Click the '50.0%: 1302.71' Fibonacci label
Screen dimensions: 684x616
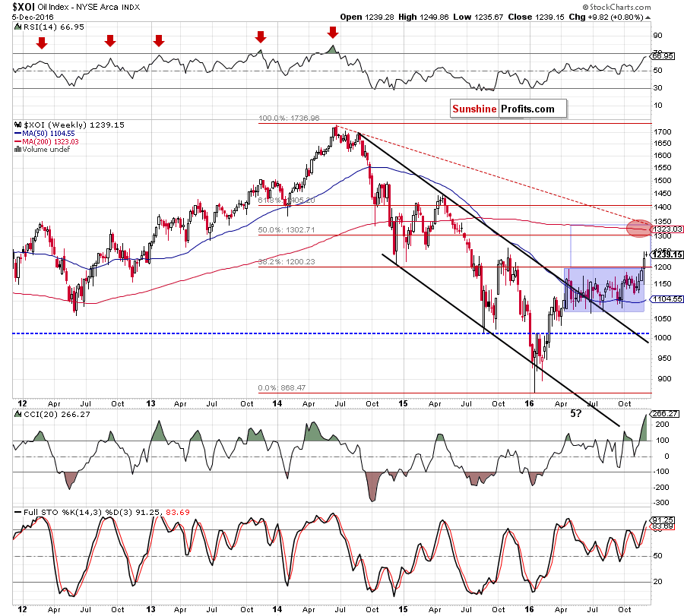(x=287, y=229)
